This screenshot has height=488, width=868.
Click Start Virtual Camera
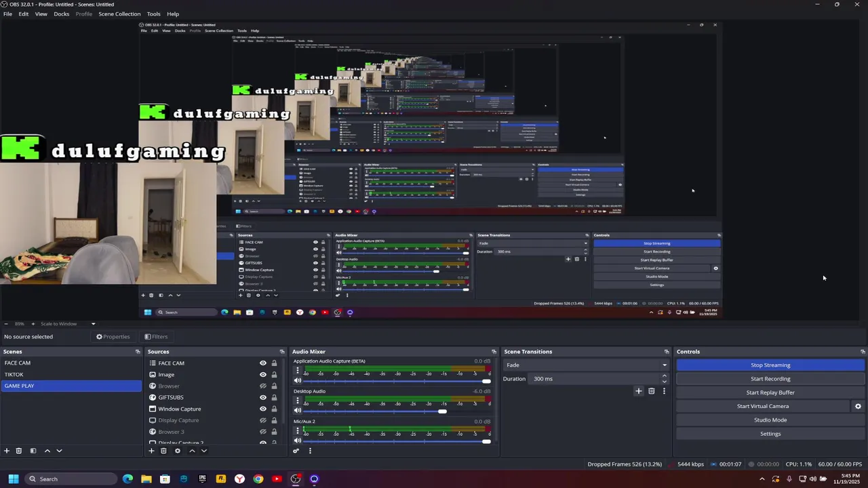tap(763, 406)
